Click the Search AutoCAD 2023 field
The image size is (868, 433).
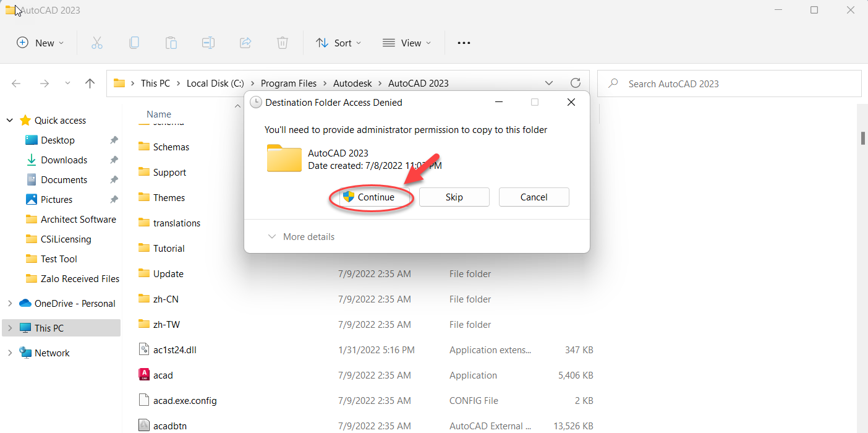pos(736,84)
